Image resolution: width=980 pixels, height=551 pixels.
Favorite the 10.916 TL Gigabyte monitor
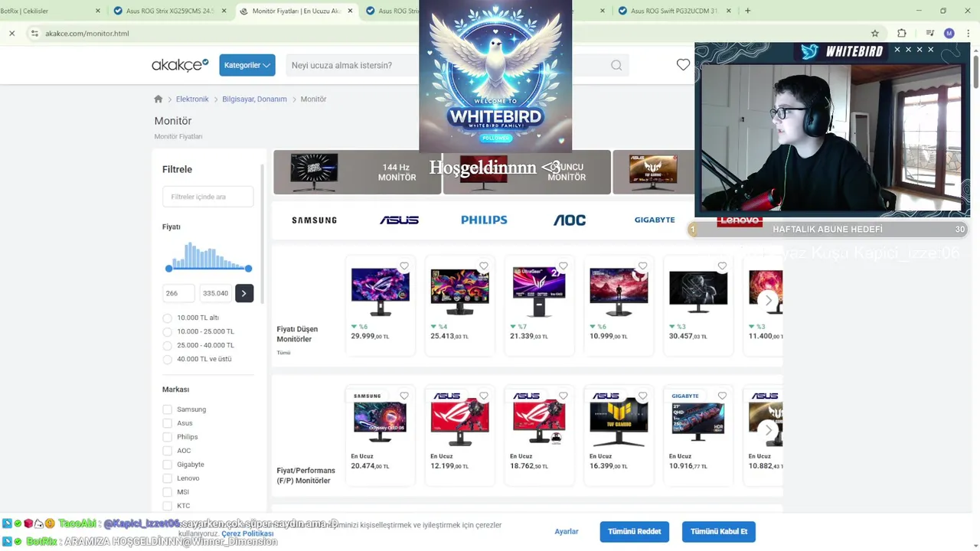[x=722, y=396]
